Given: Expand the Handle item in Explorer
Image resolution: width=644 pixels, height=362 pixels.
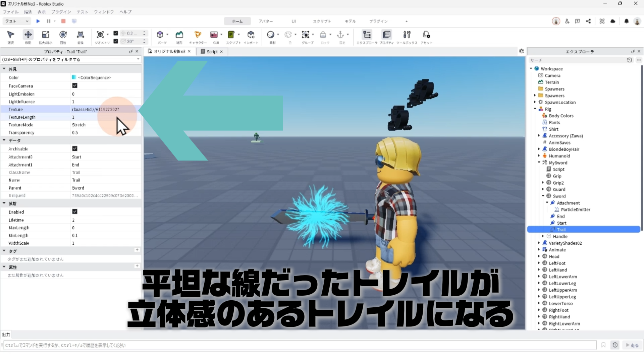Looking at the screenshot, I should coord(543,236).
